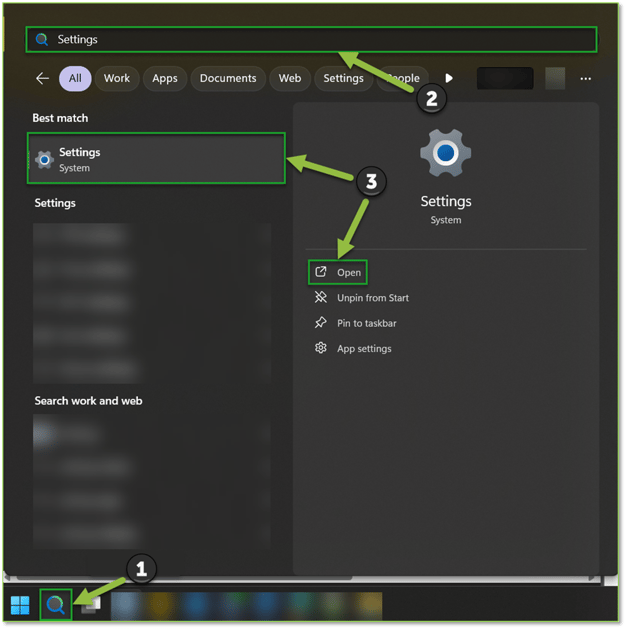Click the search box containing Settings
The image size is (626, 629).
(x=311, y=39)
